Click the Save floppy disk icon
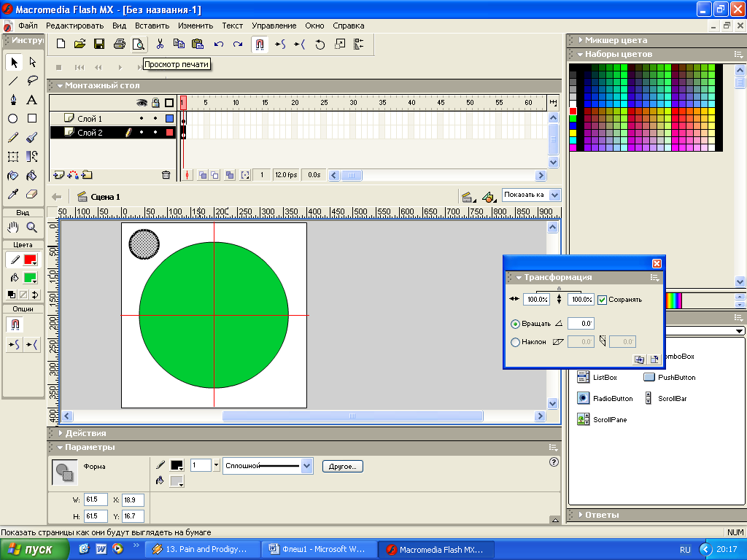The width and height of the screenshot is (747, 560). click(x=99, y=44)
